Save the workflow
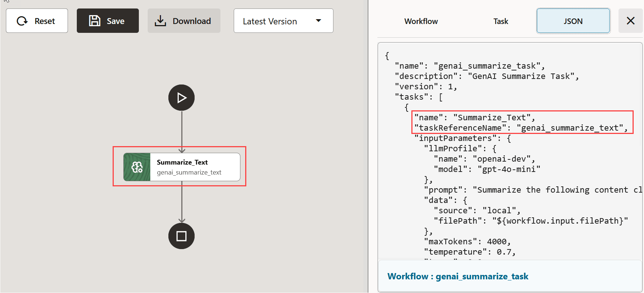The width and height of the screenshot is (644, 293). (108, 21)
